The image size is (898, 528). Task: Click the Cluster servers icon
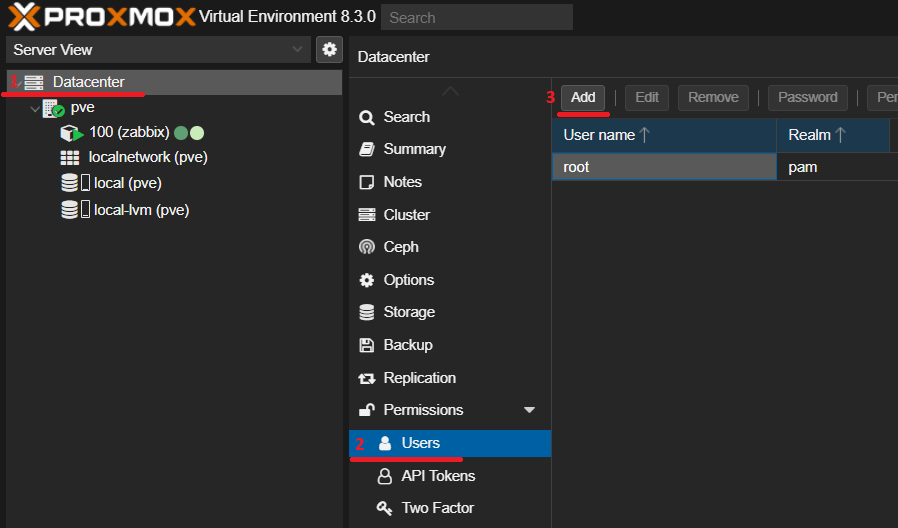pos(367,215)
